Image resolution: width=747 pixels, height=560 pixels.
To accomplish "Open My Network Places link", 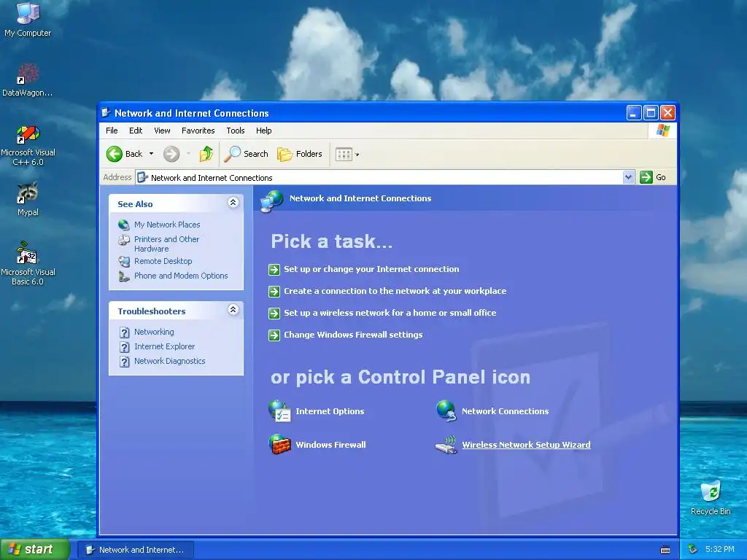I will 167,225.
